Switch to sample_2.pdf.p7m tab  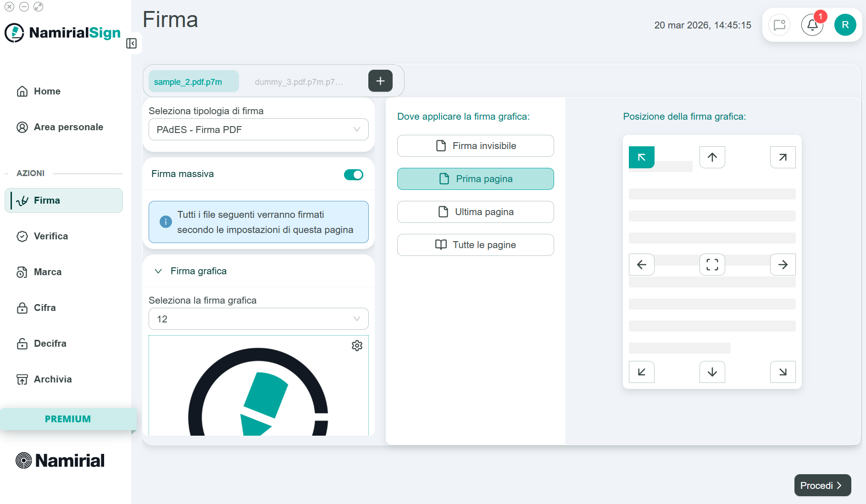pos(194,82)
